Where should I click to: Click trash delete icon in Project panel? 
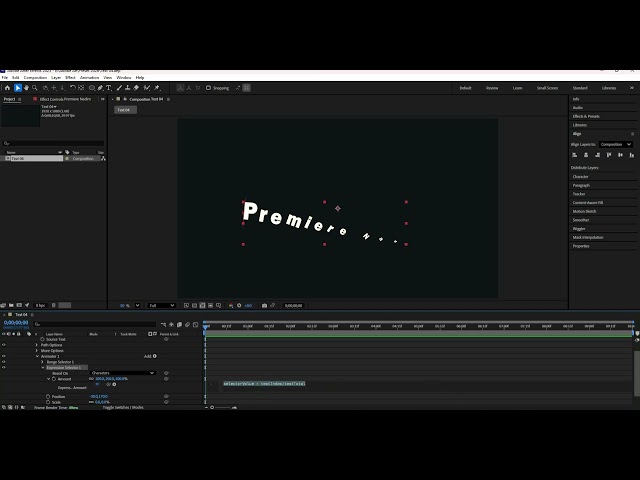tap(53, 305)
